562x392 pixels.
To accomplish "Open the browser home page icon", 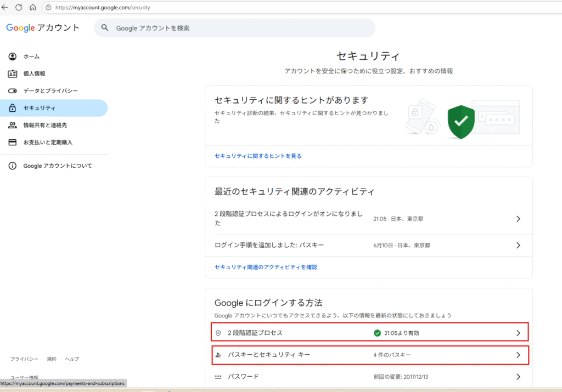I will click(32, 7).
